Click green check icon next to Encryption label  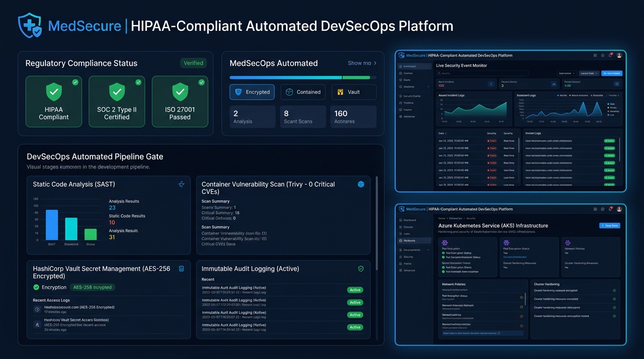36,287
